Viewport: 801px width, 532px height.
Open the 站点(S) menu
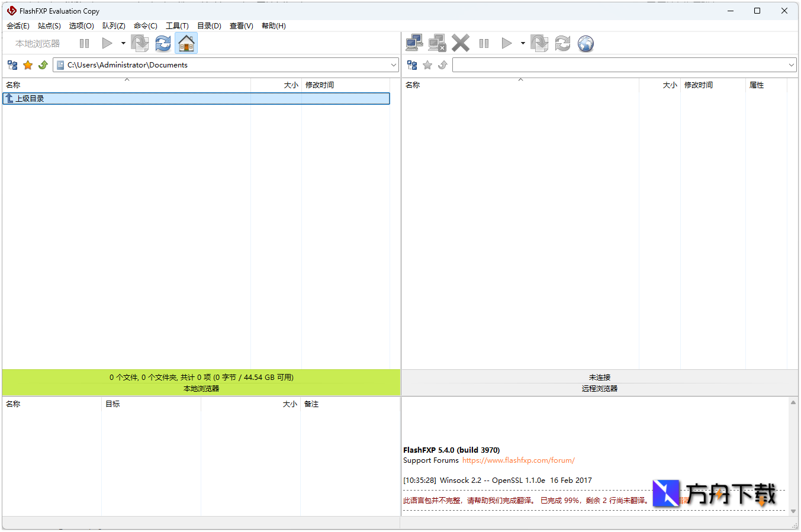(x=49, y=26)
